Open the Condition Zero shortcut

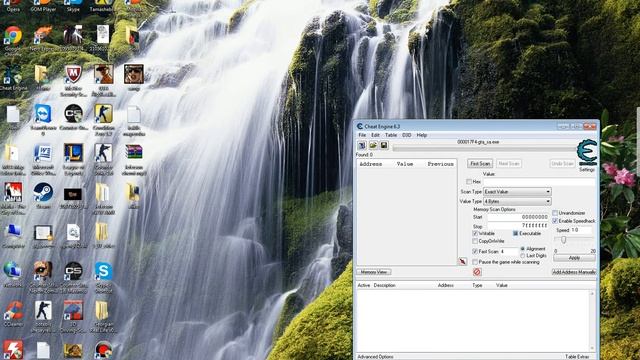click(103, 113)
